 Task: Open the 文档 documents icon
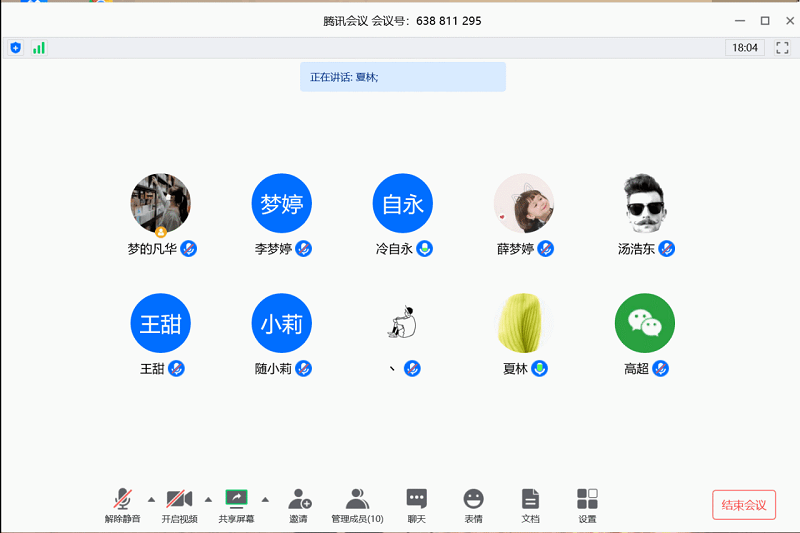530,505
